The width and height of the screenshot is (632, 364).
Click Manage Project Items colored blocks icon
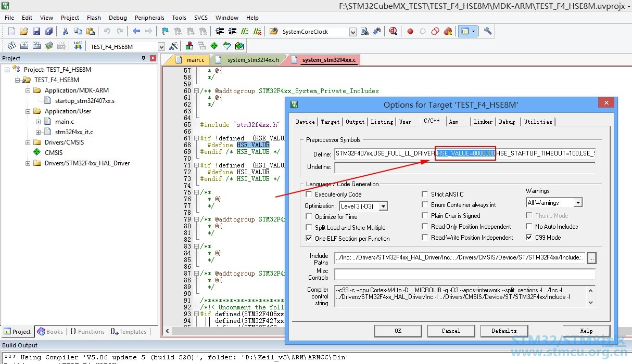[189, 46]
